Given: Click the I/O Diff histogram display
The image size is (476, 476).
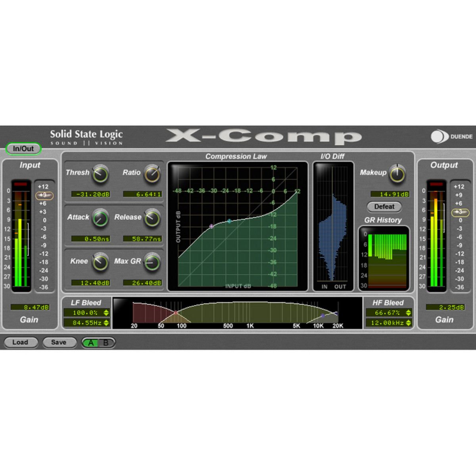Looking at the screenshot, I should coord(333,226).
